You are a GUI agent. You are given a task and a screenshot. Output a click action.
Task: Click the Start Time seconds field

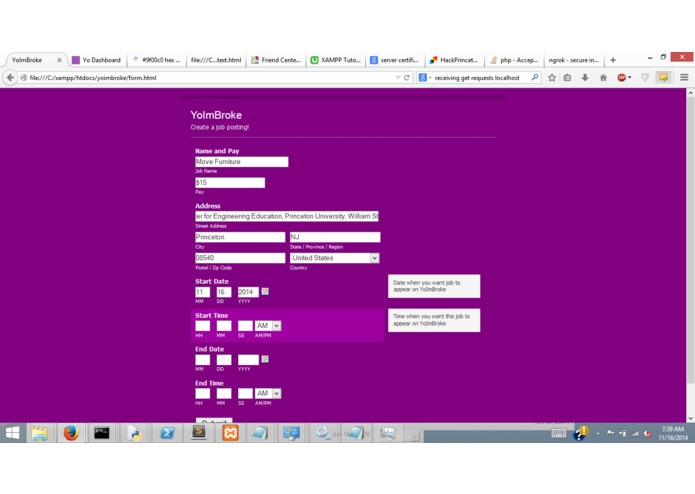245,326
